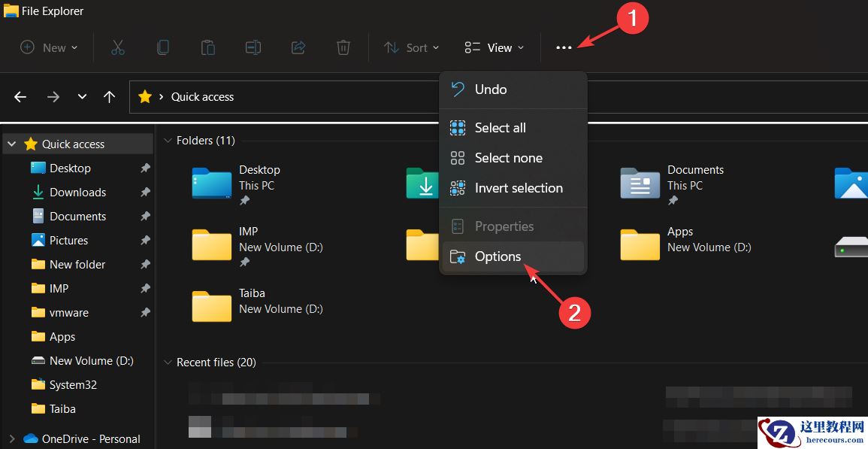Create a new item via New button
The width and height of the screenshot is (868, 449).
click(x=48, y=47)
